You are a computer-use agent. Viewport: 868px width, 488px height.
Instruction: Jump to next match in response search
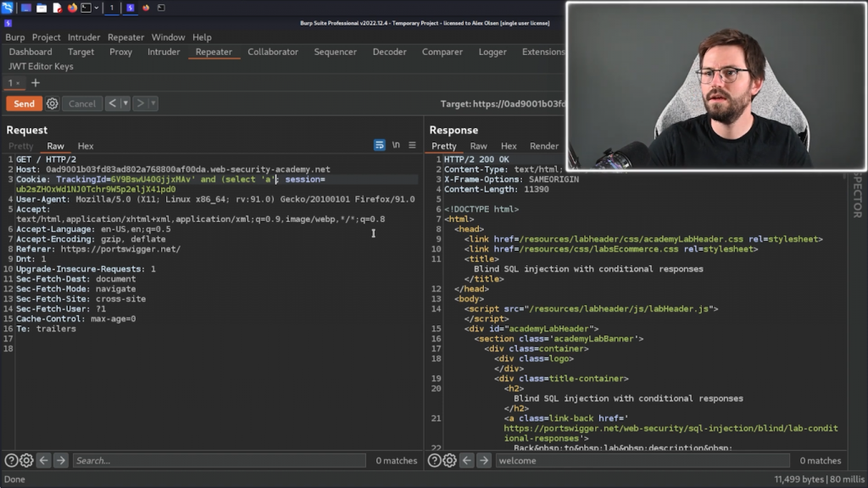tap(484, 461)
